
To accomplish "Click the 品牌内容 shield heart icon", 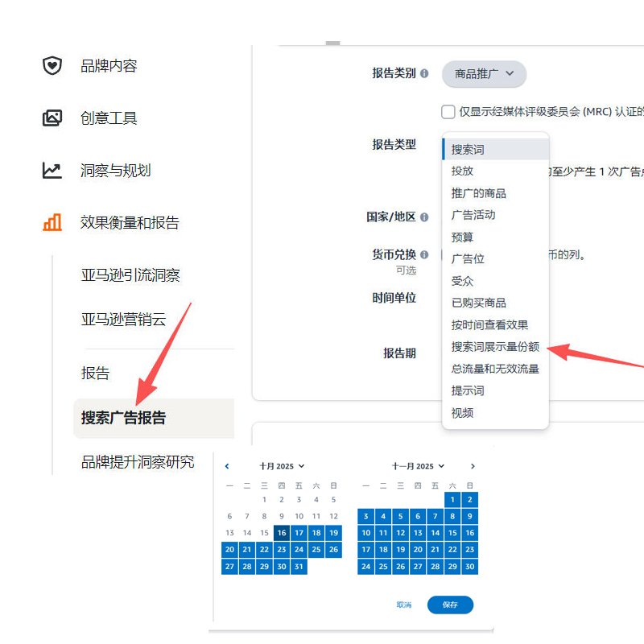I will click(52, 66).
